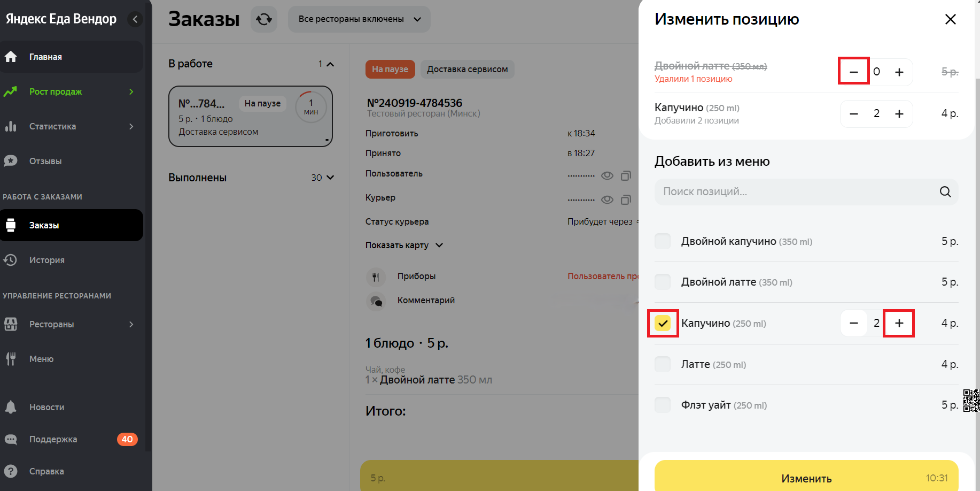Image resolution: width=980 pixels, height=491 pixels.
Task: Open Отзывы in the sidebar
Action: [72, 161]
